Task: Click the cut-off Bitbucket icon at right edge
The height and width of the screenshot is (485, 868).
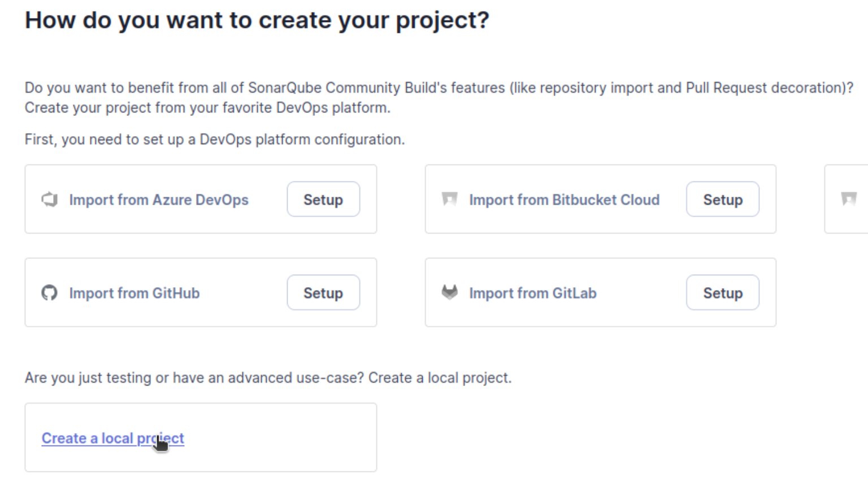Action: tap(849, 200)
